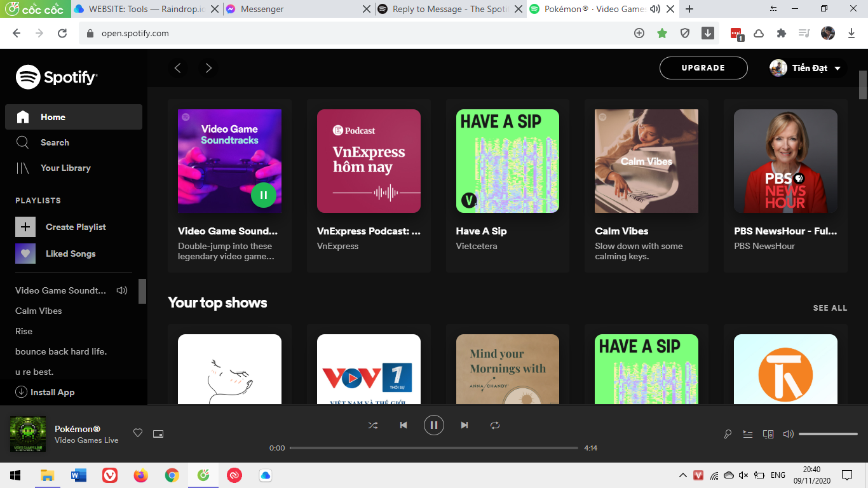Viewport: 868px width, 488px height.
Task: Open the shield protection icon in the address bar
Action: click(685, 33)
